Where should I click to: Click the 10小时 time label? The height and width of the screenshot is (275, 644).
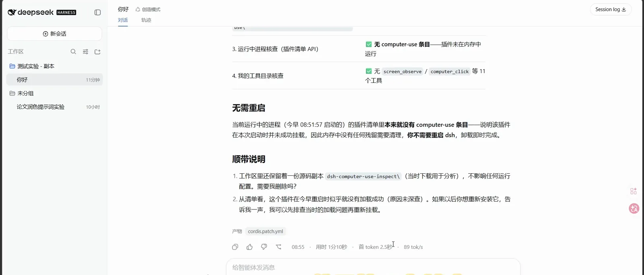point(93,107)
